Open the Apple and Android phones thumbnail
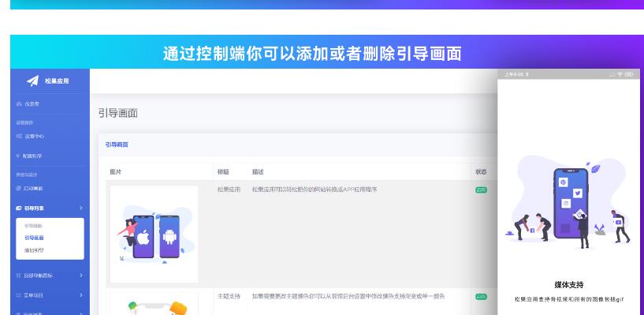The image size is (644, 315). click(154, 234)
